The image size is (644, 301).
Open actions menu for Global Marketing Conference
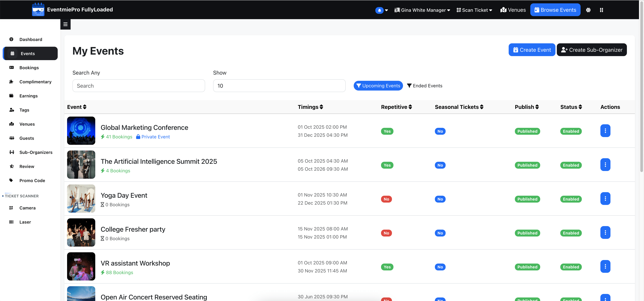[x=605, y=131]
